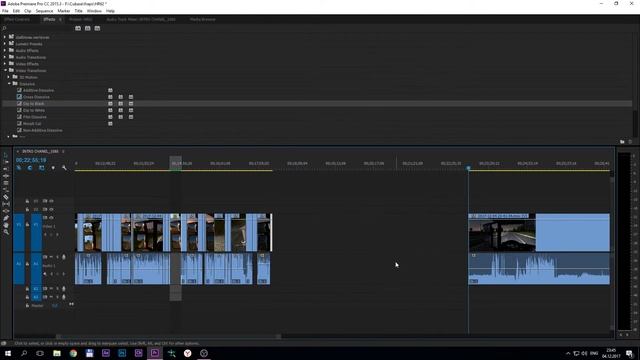640x360 pixels.
Task: Expand the 3D Motion folder
Action: (x=9, y=77)
